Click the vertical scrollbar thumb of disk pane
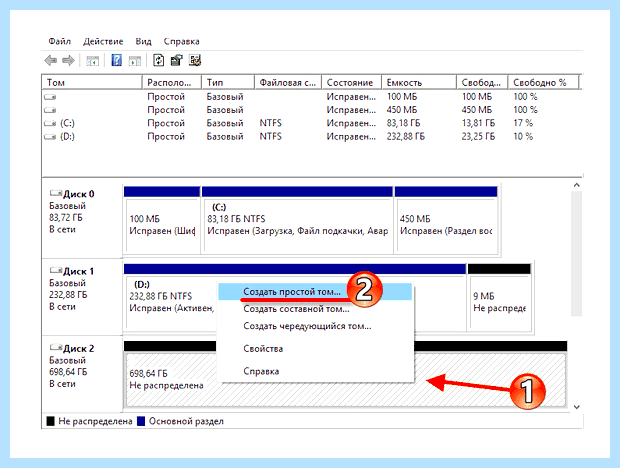620x468 pixels. [x=577, y=253]
